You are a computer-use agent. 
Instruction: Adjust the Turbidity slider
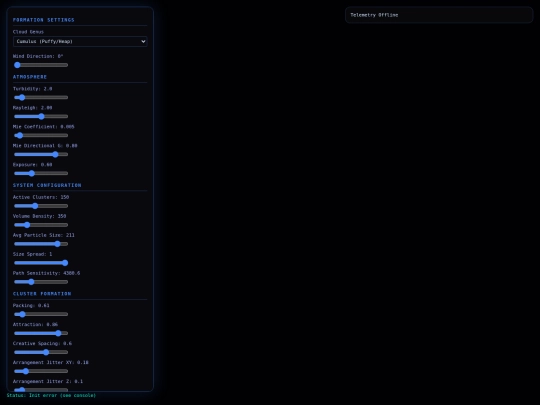point(41,97)
